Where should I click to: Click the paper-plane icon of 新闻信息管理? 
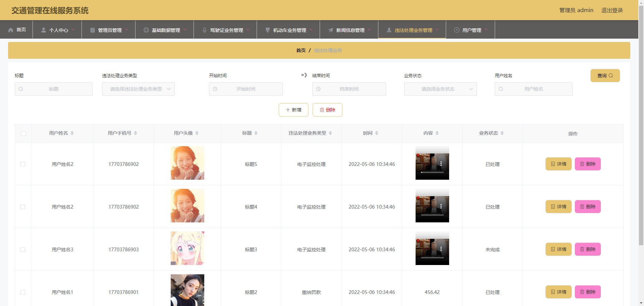click(x=331, y=30)
